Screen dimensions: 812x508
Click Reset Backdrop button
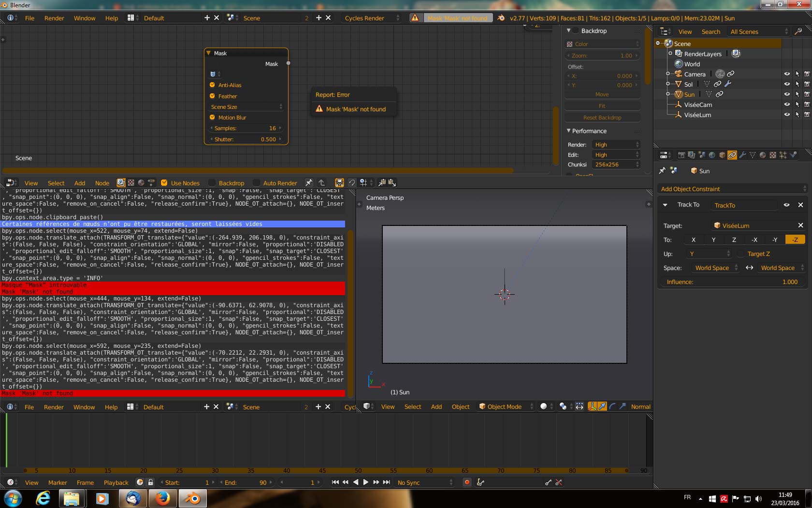point(602,118)
